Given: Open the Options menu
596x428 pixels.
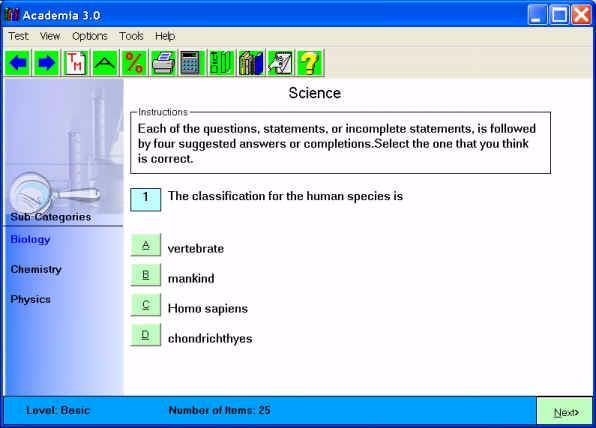Looking at the screenshot, I should click(90, 36).
